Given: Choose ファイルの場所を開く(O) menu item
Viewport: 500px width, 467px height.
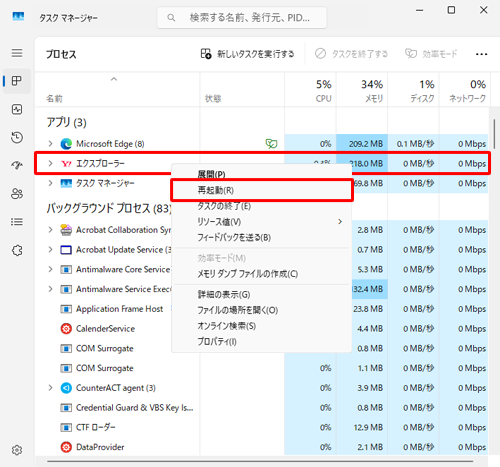Looking at the screenshot, I should (x=262, y=310).
